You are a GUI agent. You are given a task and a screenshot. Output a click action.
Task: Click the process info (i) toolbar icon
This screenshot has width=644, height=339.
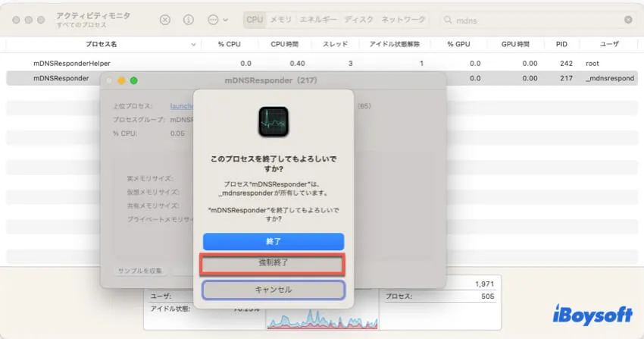(189, 20)
